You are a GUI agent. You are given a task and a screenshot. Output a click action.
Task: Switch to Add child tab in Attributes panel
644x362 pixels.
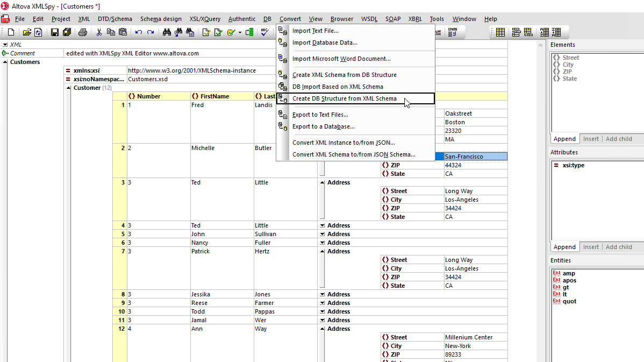[619, 247]
